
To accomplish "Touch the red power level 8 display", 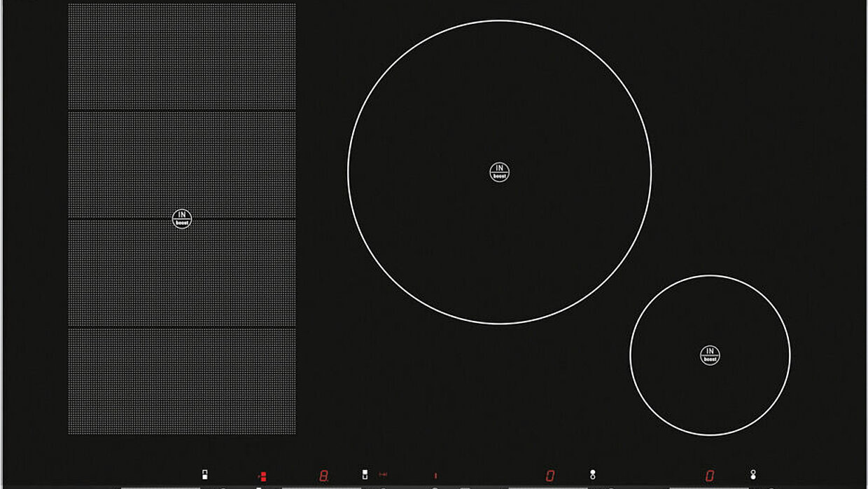I will (323, 476).
